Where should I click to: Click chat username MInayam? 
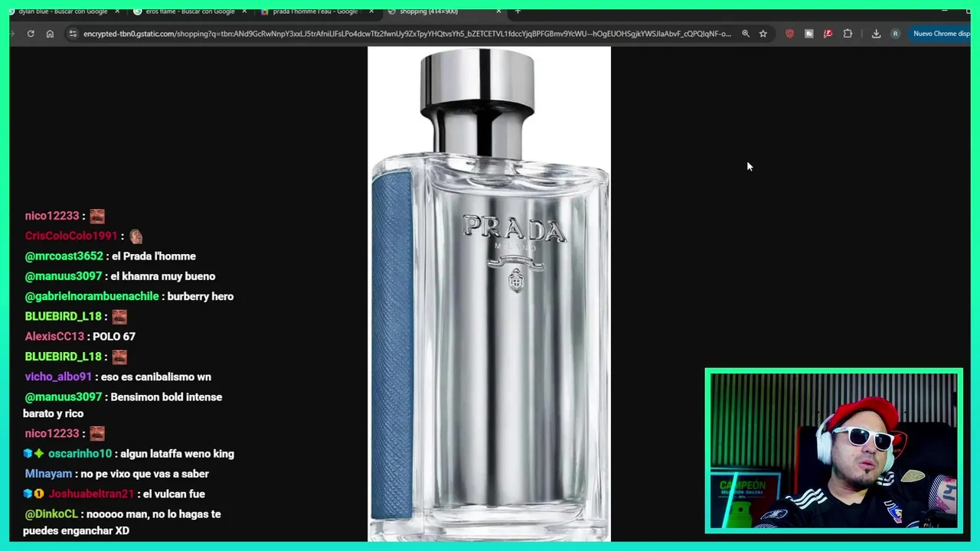pos(48,474)
